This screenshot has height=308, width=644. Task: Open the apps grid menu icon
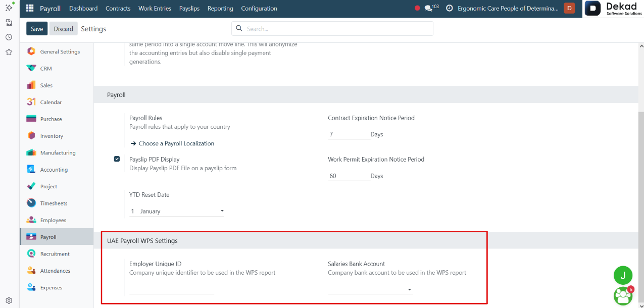[30, 9]
